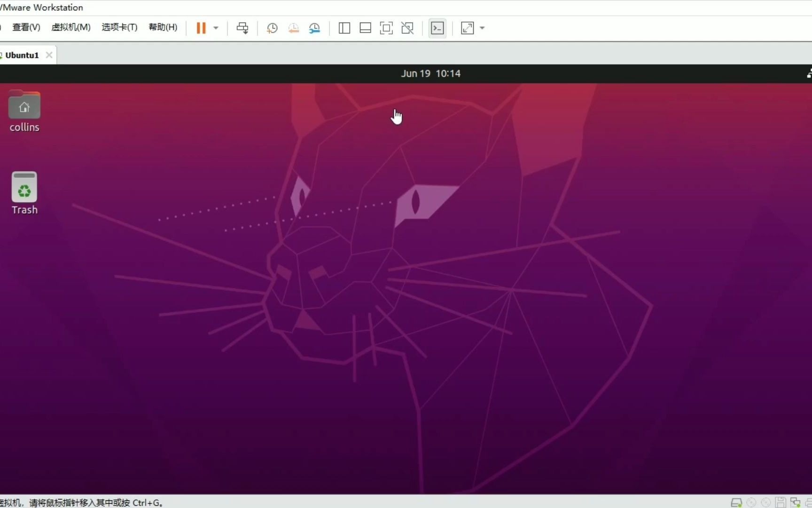This screenshot has width=812, height=508.
Task: Click the network adapter status bar icon
Action: 795,502
